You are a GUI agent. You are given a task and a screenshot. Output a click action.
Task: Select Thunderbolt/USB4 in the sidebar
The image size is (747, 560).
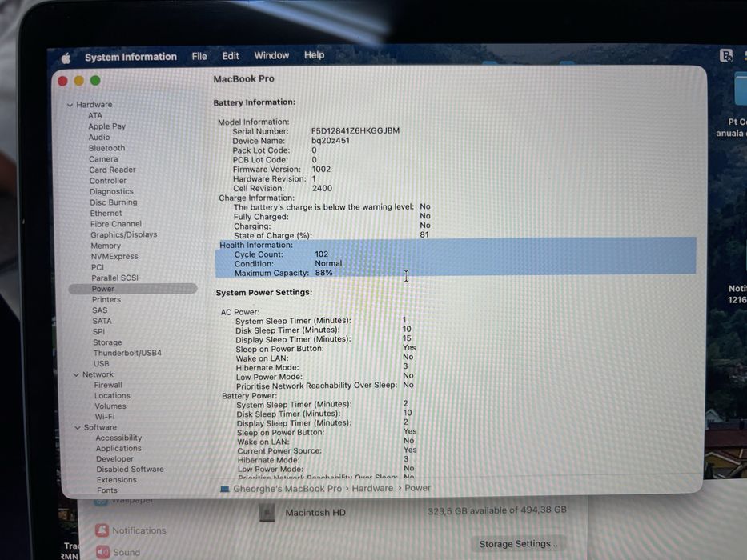tap(127, 353)
